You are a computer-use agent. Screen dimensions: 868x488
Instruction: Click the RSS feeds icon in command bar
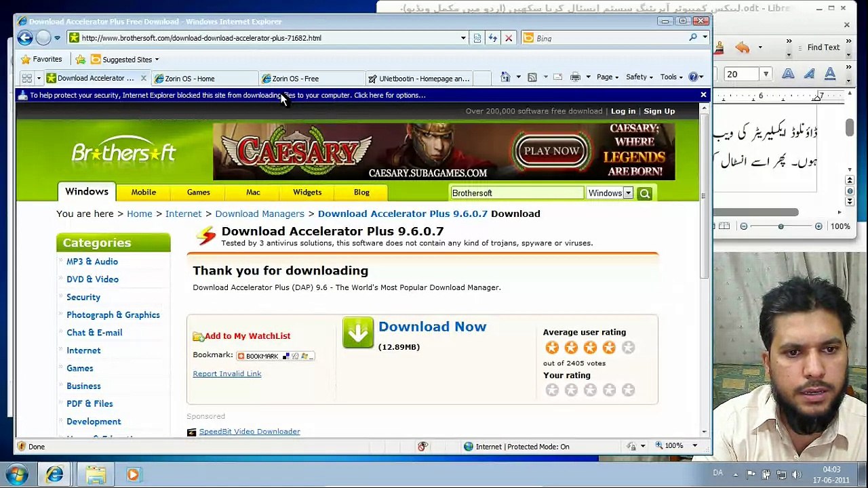(532, 77)
